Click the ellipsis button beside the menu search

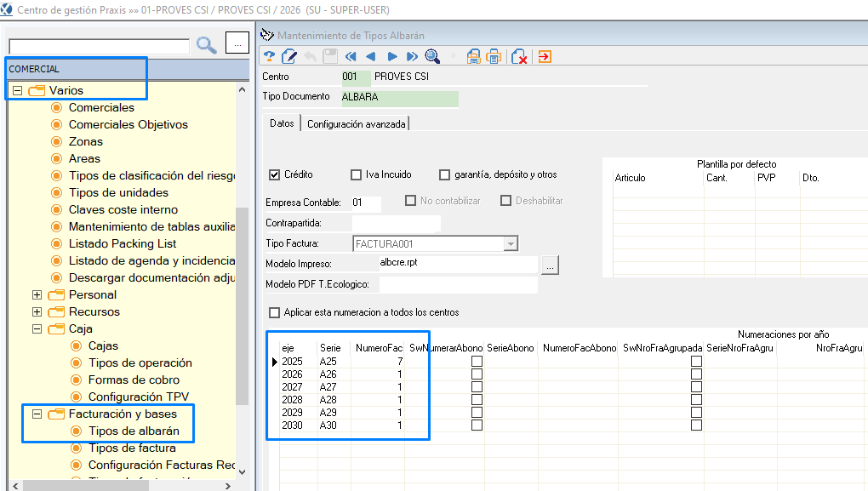click(x=237, y=43)
